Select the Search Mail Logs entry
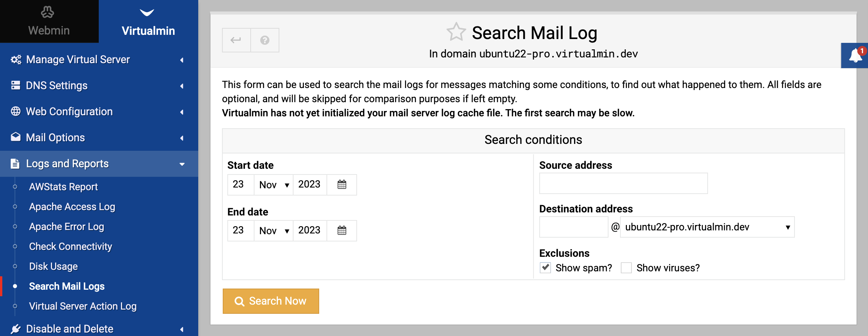This screenshot has width=868, height=336. (67, 286)
